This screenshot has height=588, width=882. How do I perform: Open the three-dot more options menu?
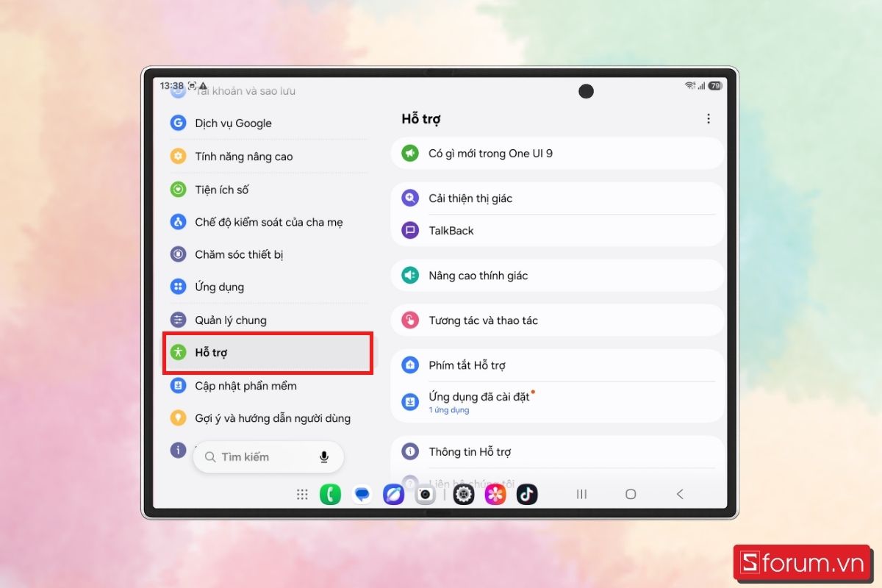[x=709, y=119]
